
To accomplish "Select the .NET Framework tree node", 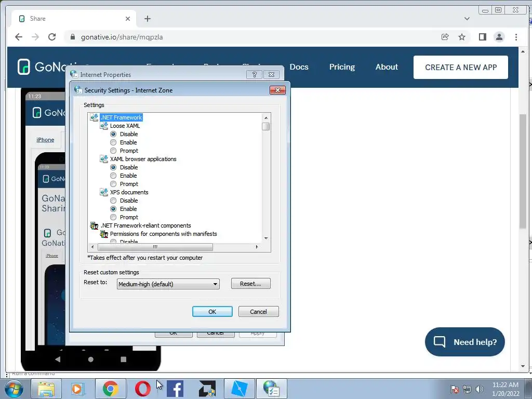I will pos(122,117).
